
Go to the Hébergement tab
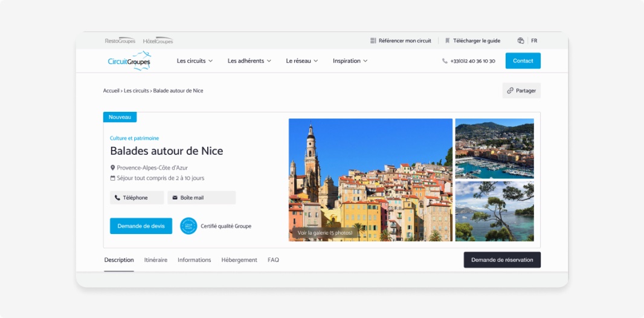pos(239,260)
